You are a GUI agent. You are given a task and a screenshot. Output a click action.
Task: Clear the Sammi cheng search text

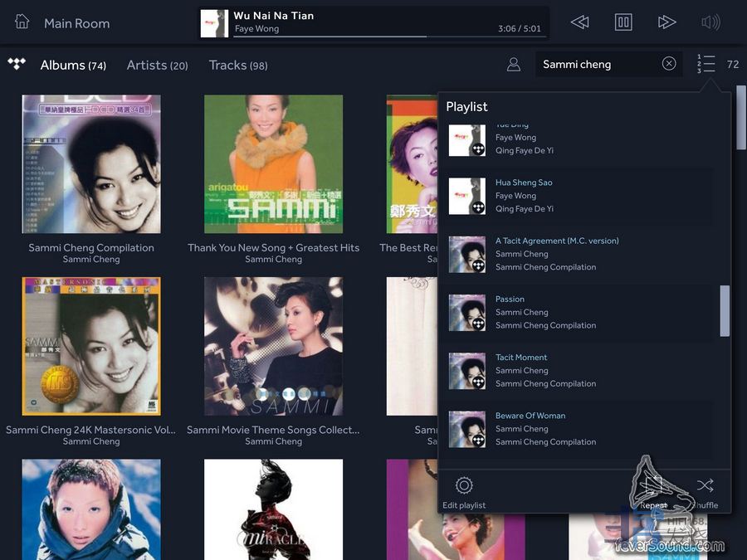pos(669,64)
